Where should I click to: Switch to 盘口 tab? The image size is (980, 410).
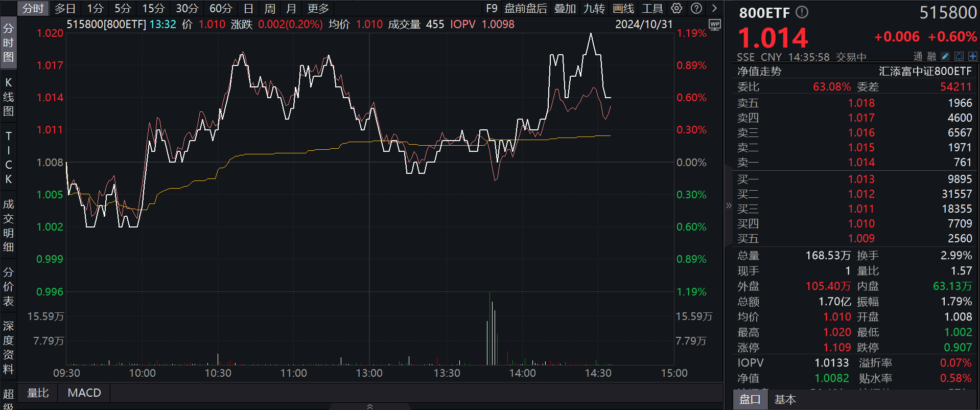coord(750,399)
